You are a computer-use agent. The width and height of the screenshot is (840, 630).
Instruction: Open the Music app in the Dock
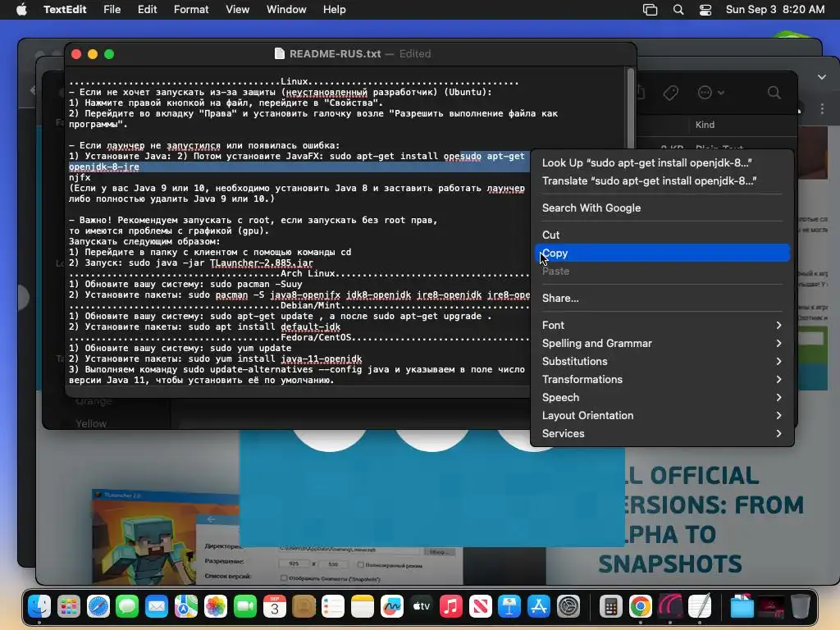[x=450, y=606]
